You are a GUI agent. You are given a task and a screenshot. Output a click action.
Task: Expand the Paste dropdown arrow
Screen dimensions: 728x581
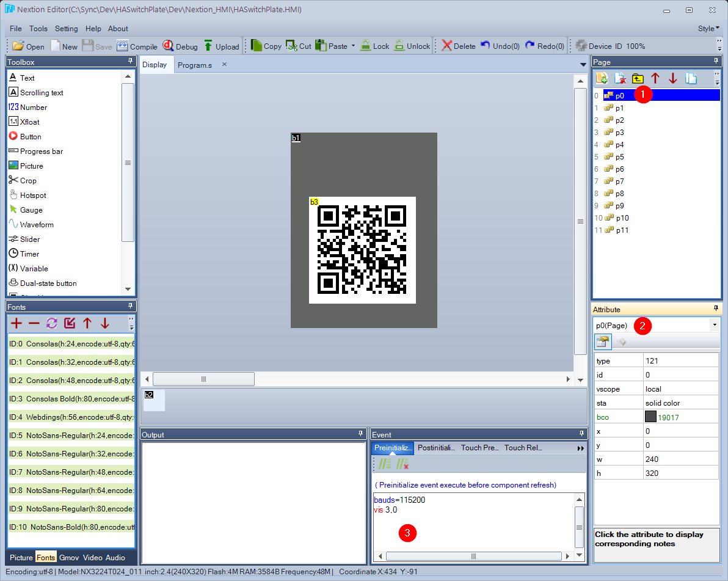[x=353, y=46]
